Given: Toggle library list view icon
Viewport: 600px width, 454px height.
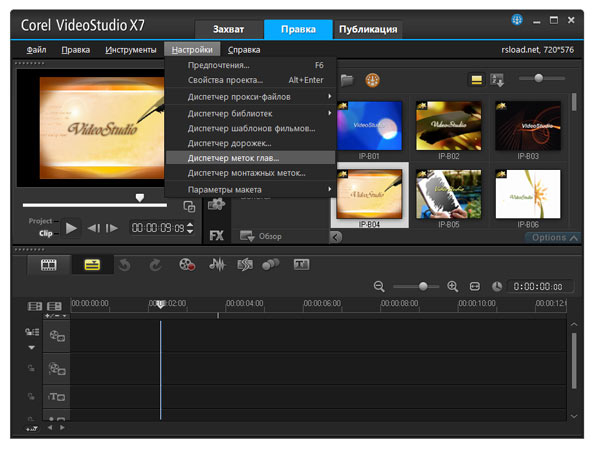Looking at the screenshot, I should [x=476, y=80].
